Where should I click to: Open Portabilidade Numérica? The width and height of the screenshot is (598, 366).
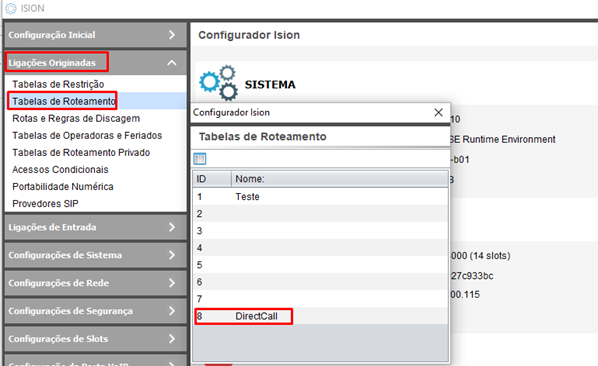pyautogui.click(x=63, y=186)
